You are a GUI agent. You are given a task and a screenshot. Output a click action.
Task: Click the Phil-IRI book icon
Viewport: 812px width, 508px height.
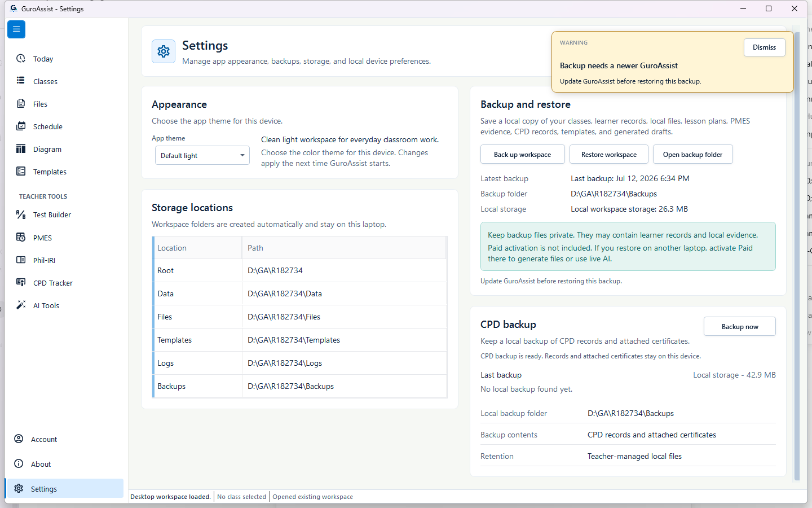[x=21, y=260]
